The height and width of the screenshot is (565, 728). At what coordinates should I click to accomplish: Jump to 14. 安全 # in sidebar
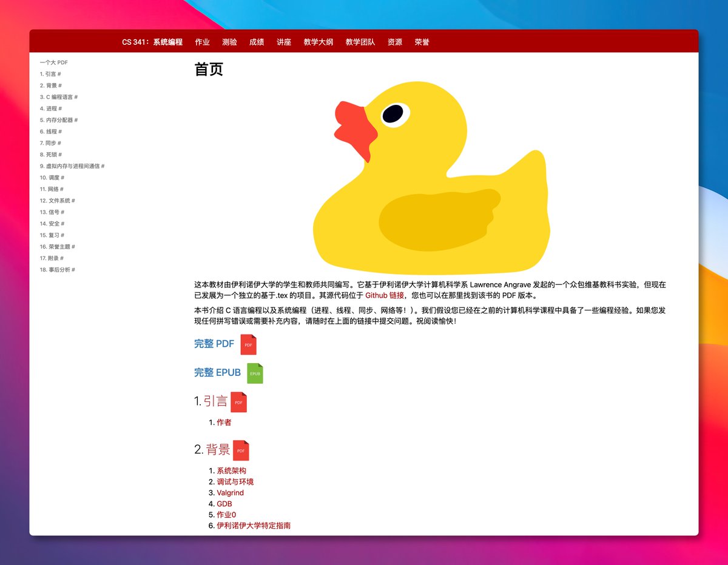tap(52, 224)
